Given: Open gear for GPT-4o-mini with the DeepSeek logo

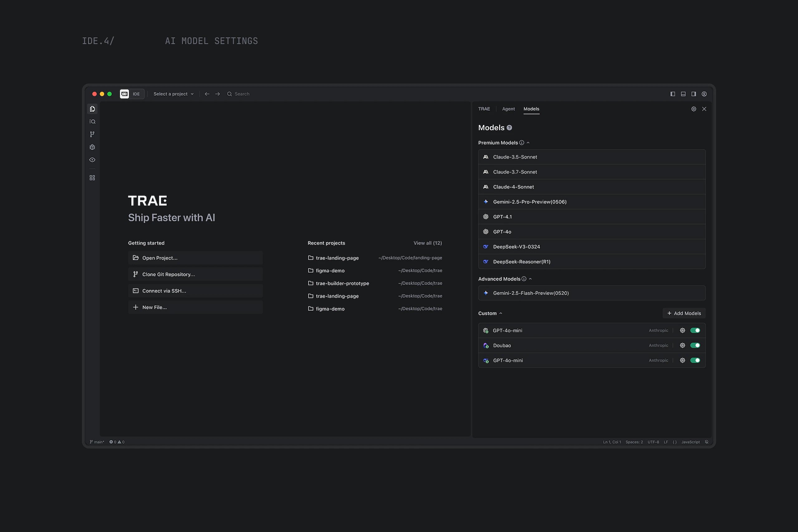Looking at the screenshot, I should click(683, 360).
